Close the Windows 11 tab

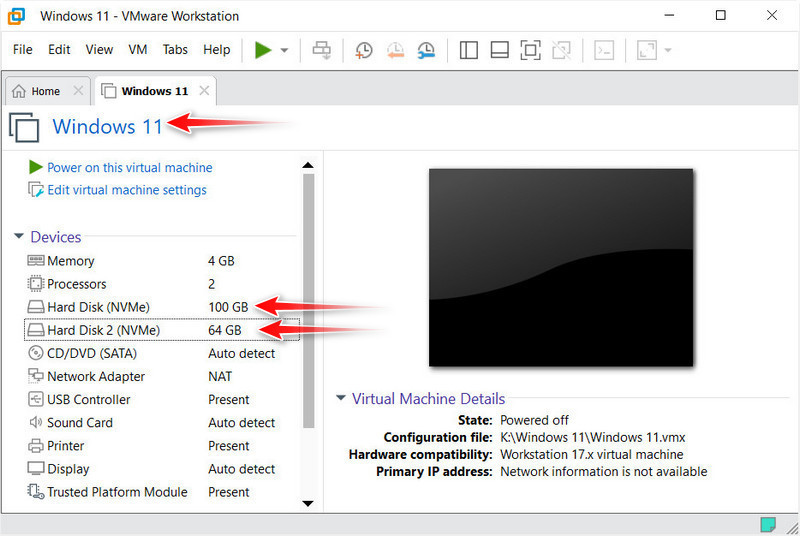pyautogui.click(x=204, y=91)
